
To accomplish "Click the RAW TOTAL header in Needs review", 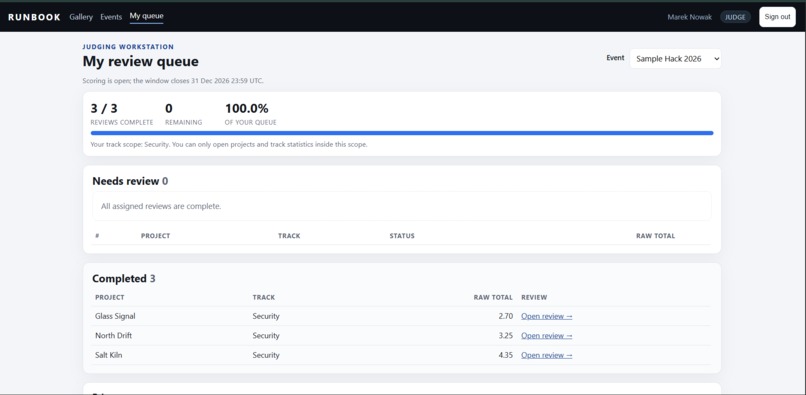I will pyautogui.click(x=655, y=236).
